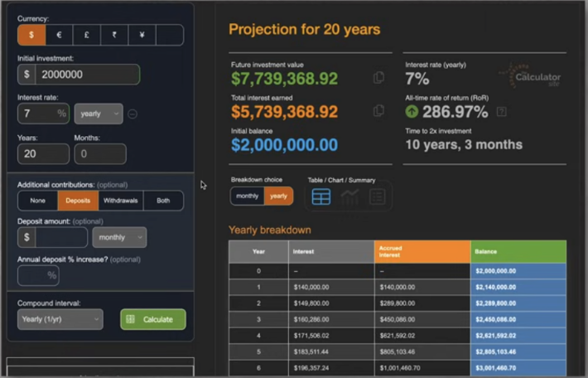Viewport: 588px width, 378px height.
Task: Click the $5,739,368.92 total interest
Action: click(285, 111)
